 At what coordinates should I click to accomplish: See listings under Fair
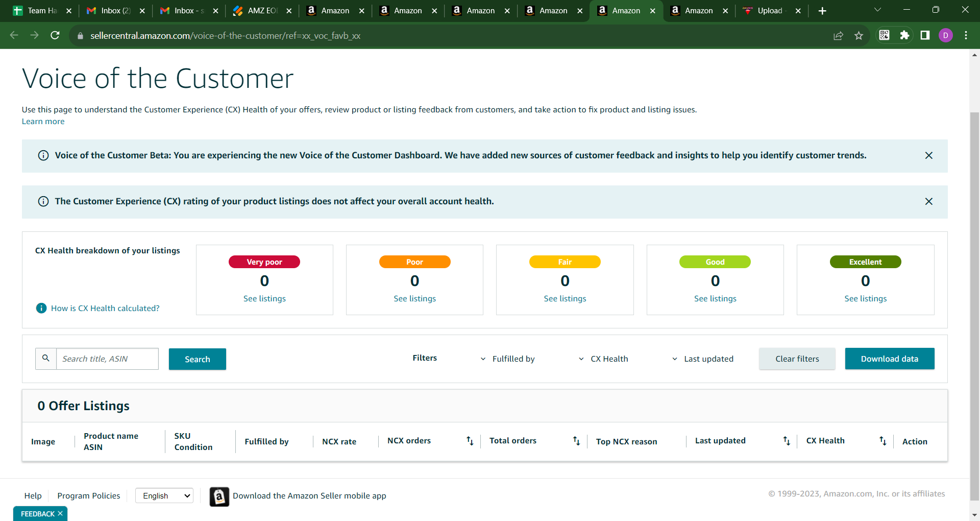[565, 299]
